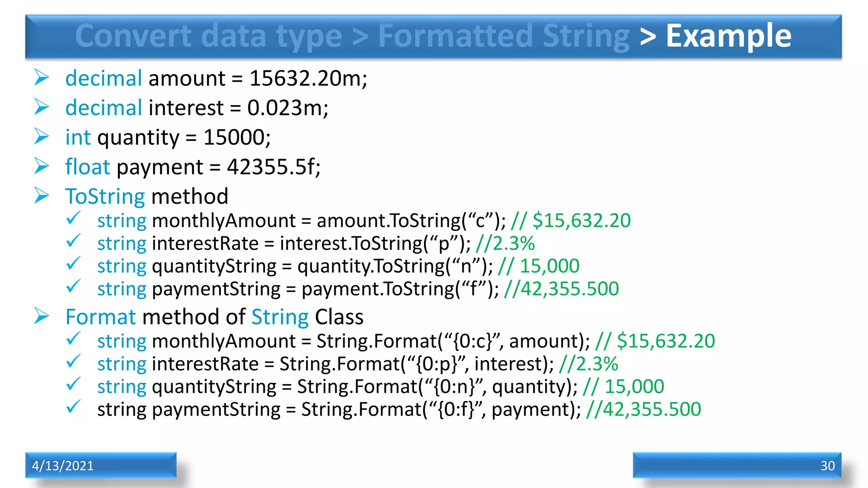Click the checkmark before the quantity.ToString line
The height and width of the screenshot is (488, 868).
click(x=73, y=263)
